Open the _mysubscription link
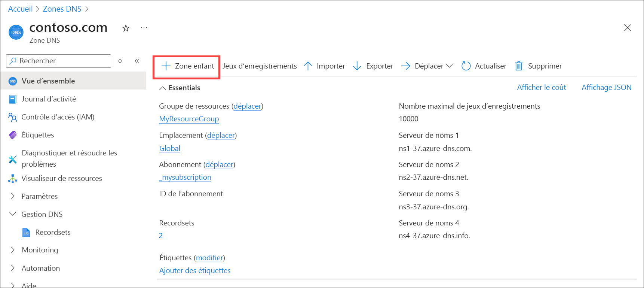644x288 pixels. (x=185, y=178)
